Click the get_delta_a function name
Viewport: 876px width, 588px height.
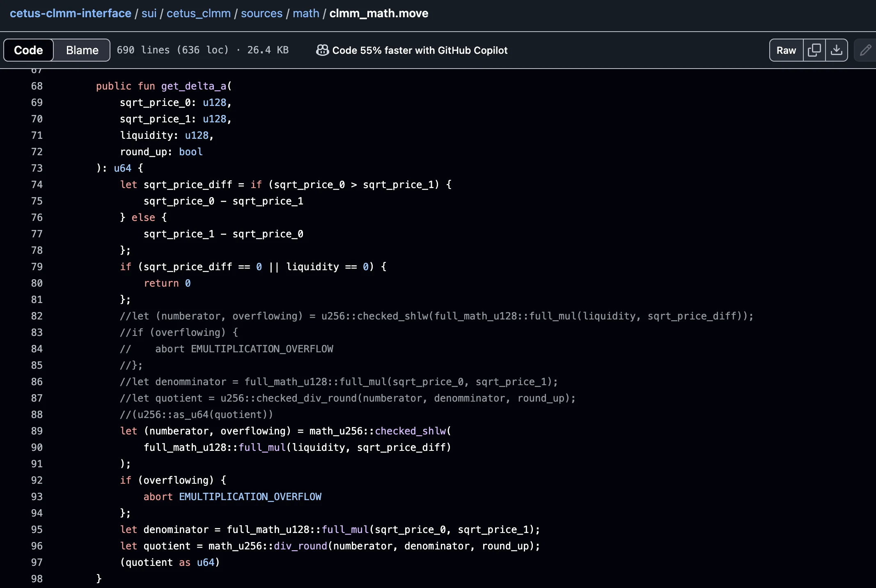pos(194,86)
